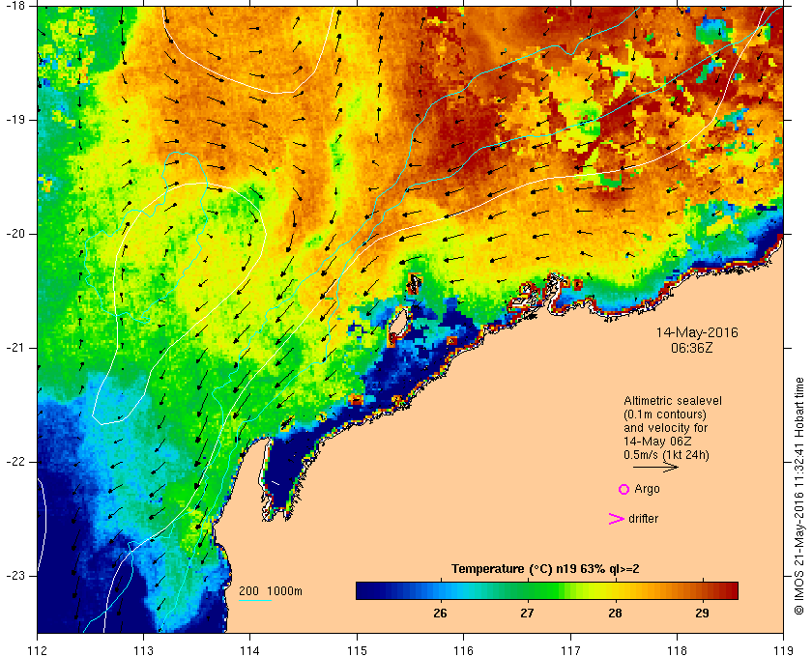Click the (0.1m contours) legend line
This screenshot has height=657, width=812.
click(x=665, y=414)
